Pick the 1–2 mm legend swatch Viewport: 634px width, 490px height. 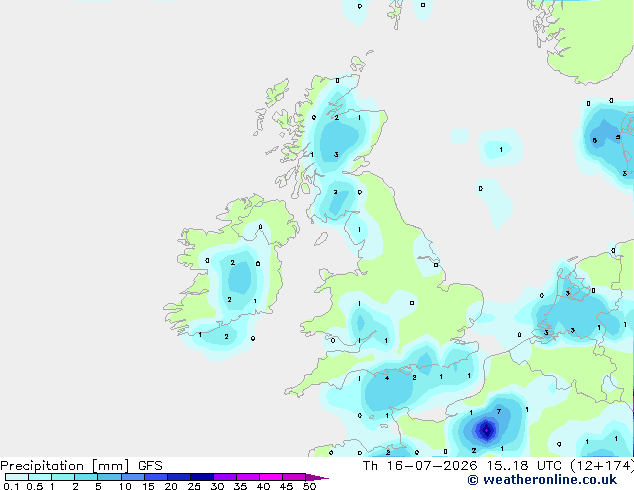(x=63, y=477)
